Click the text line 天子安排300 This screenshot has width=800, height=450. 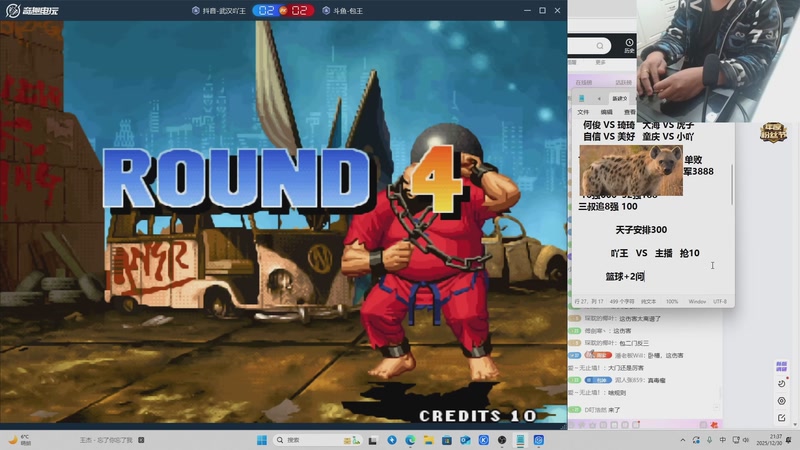point(641,230)
